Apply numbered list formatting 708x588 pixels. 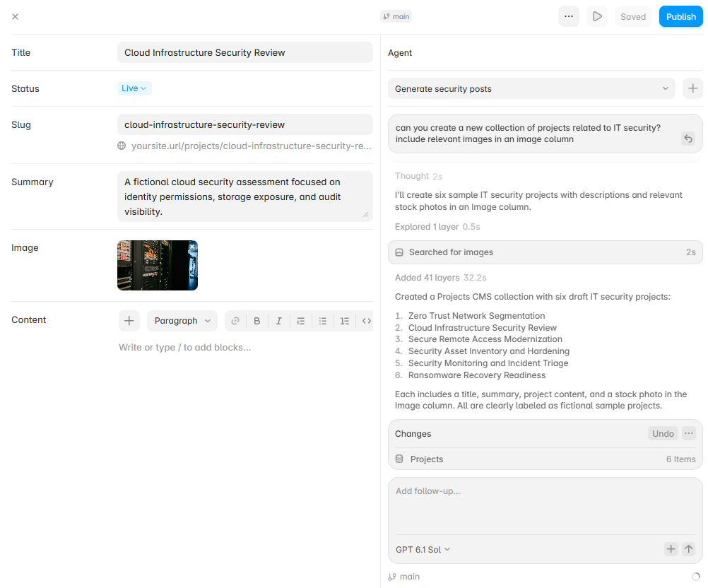point(345,321)
